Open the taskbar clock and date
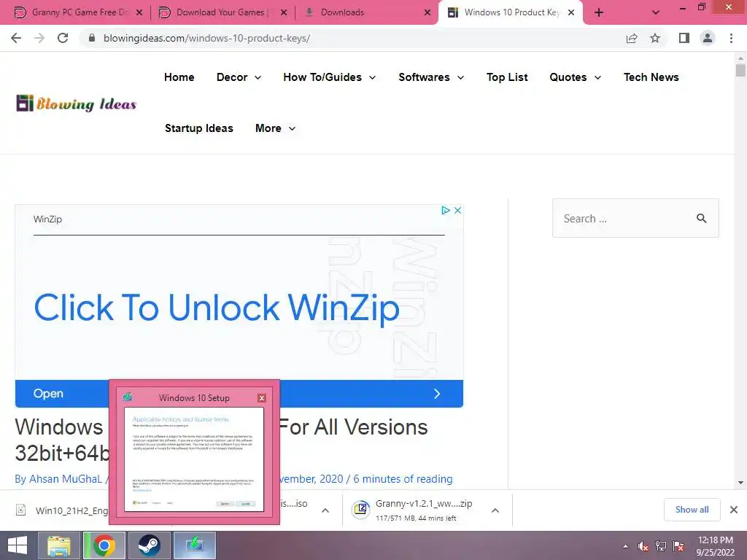This screenshot has width=747, height=560. (715, 546)
